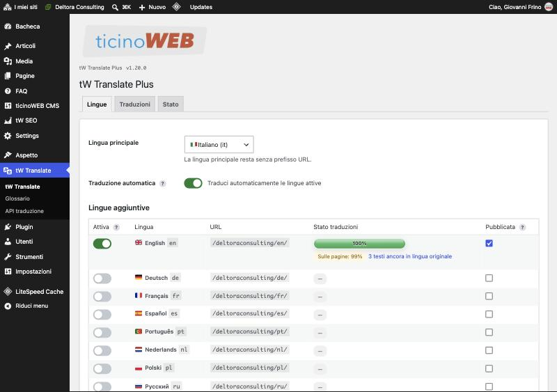This screenshot has width=557, height=392.
Task: Collapse sidebar using Riduci menu arrow icon
Action: pos(8,306)
